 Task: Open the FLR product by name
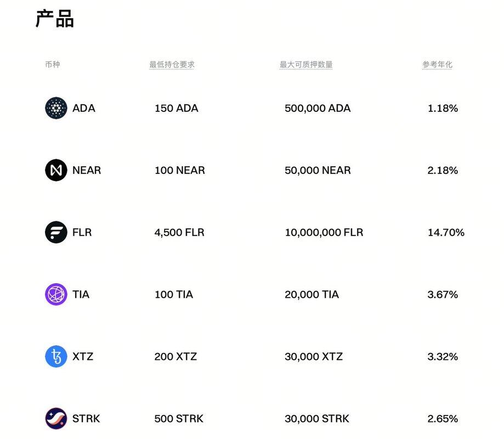[82, 232]
